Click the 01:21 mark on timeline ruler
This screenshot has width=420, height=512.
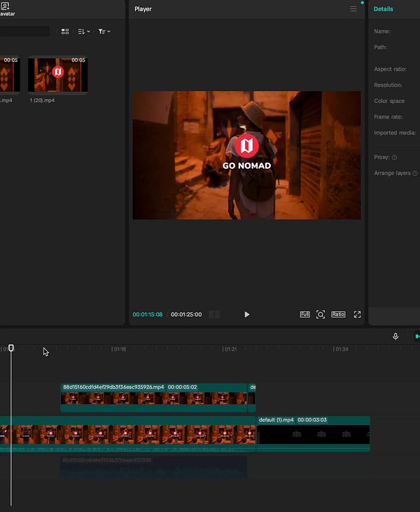pos(230,349)
